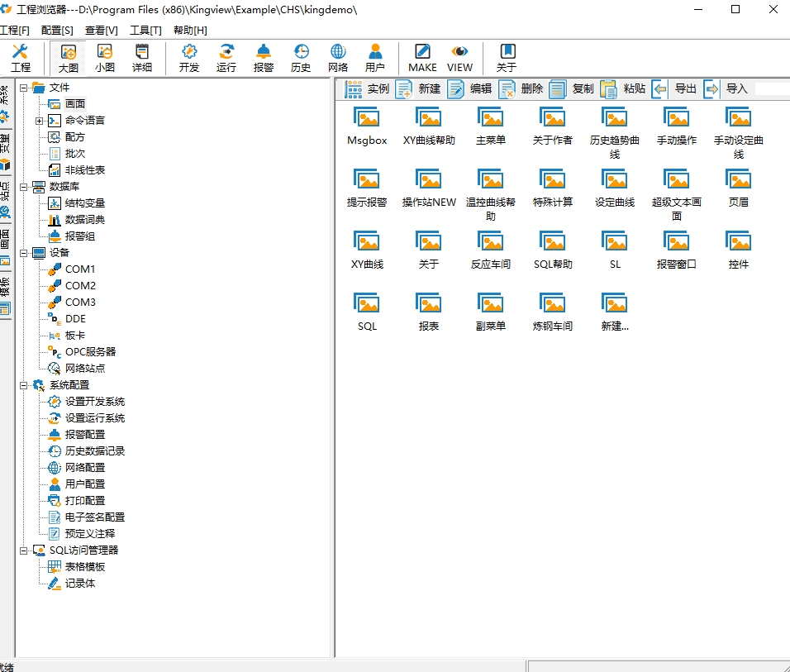This screenshot has width=790, height=672.
Task: Select the 炼钢车间 picture thumbnail
Action: click(552, 312)
